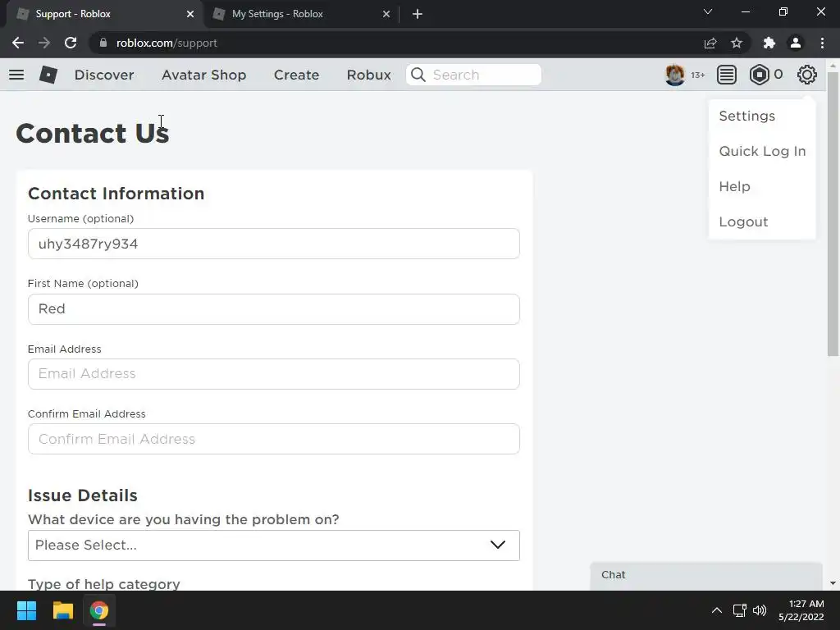This screenshot has width=840, height=630.
Task: Open the clock and date flyout
Action: point(801,610)
